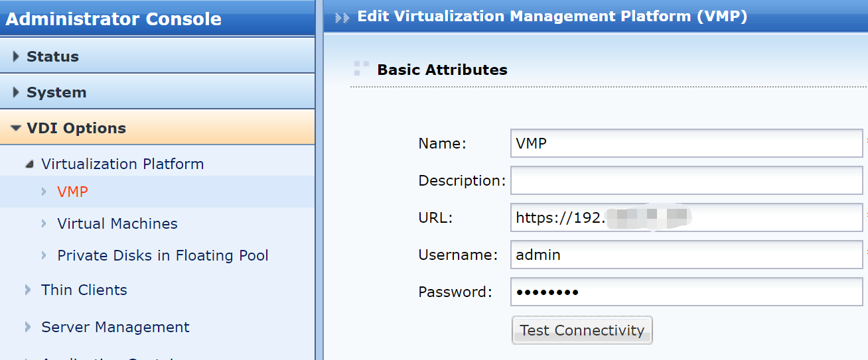Open the VMP menu item
868x360 pixels.
coord(72,192)
